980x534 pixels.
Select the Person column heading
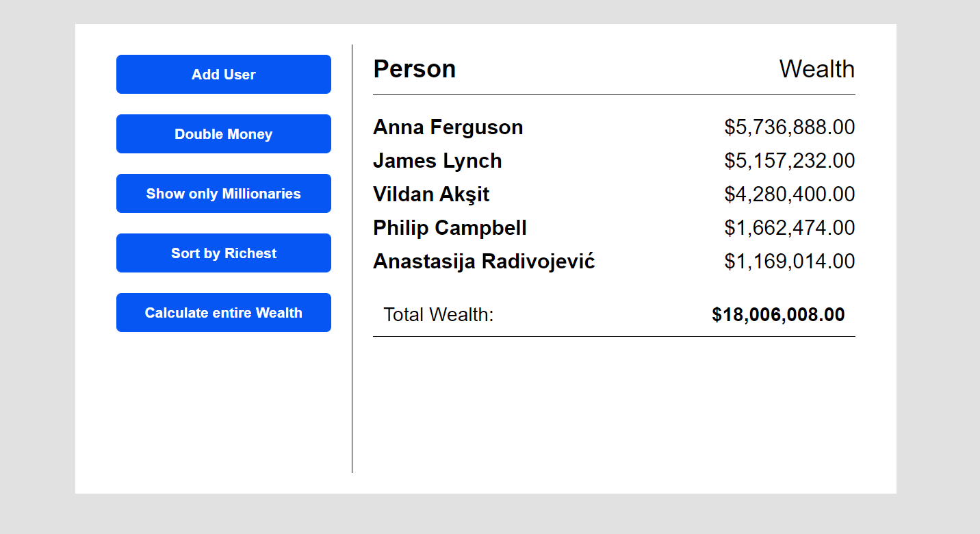(414, 69)
